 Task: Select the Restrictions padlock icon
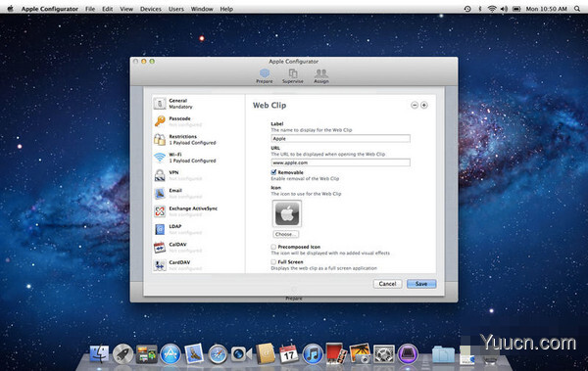(160, 139)
